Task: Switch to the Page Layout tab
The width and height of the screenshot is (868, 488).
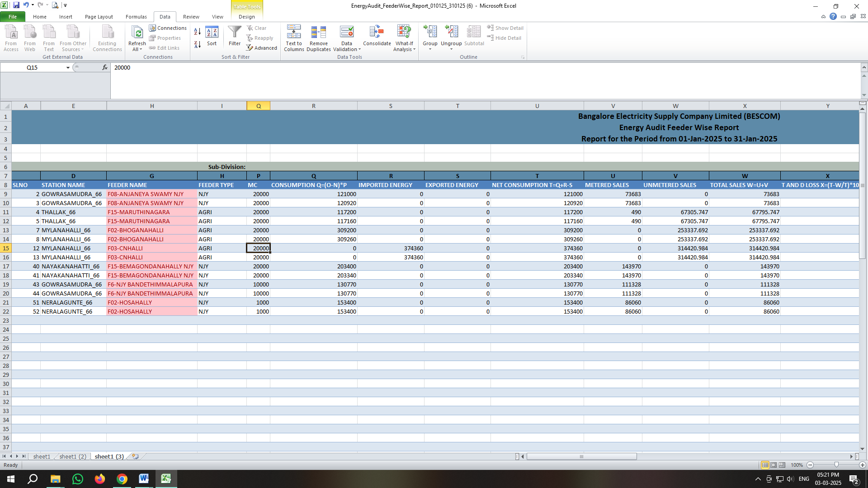Action: [99, 17]
